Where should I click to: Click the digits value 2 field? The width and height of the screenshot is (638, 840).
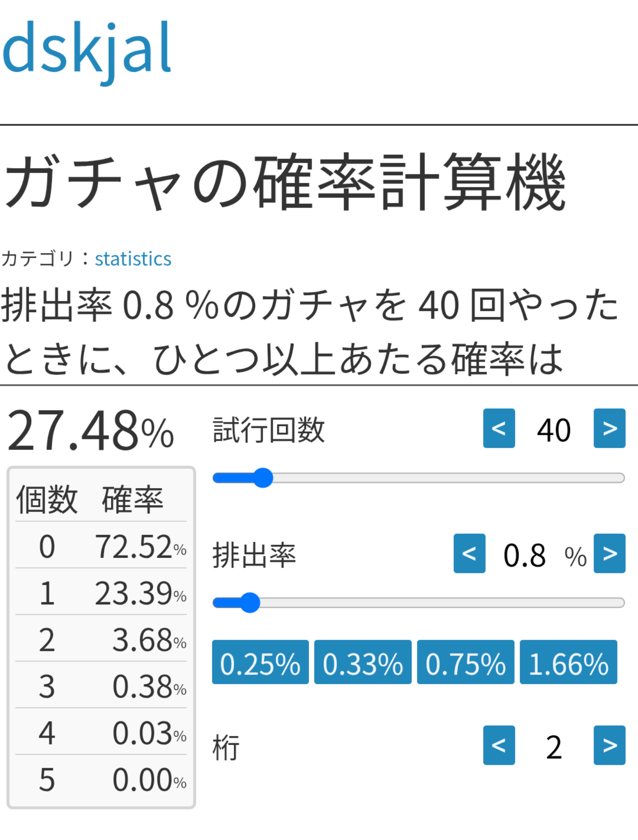pos(554,746)
